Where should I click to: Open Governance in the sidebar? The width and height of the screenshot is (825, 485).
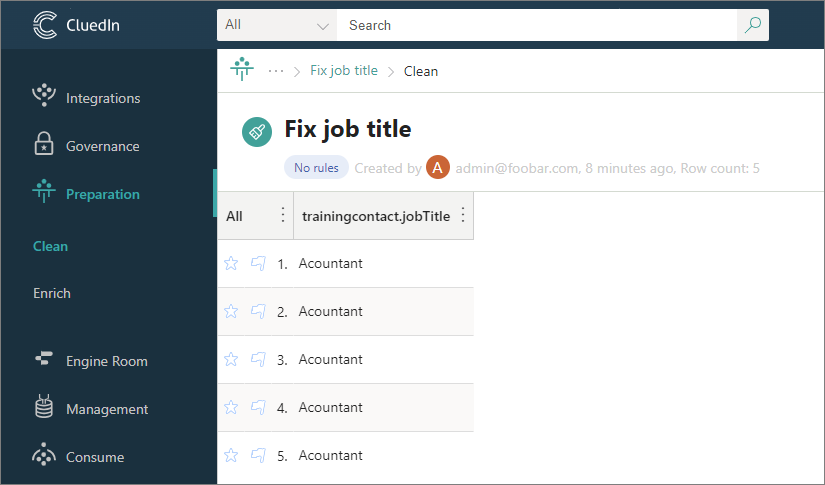pyautogui.click(x=102, y=146)
